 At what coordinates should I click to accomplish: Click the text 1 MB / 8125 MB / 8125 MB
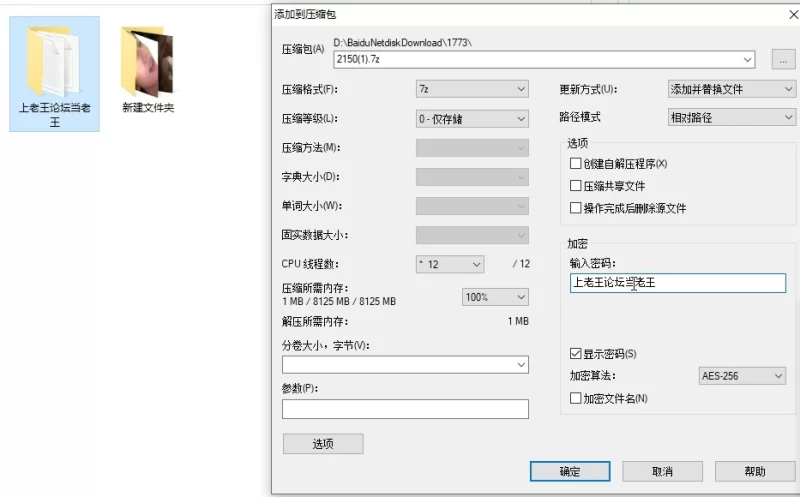pyautogui.click(x=339, y=302)
